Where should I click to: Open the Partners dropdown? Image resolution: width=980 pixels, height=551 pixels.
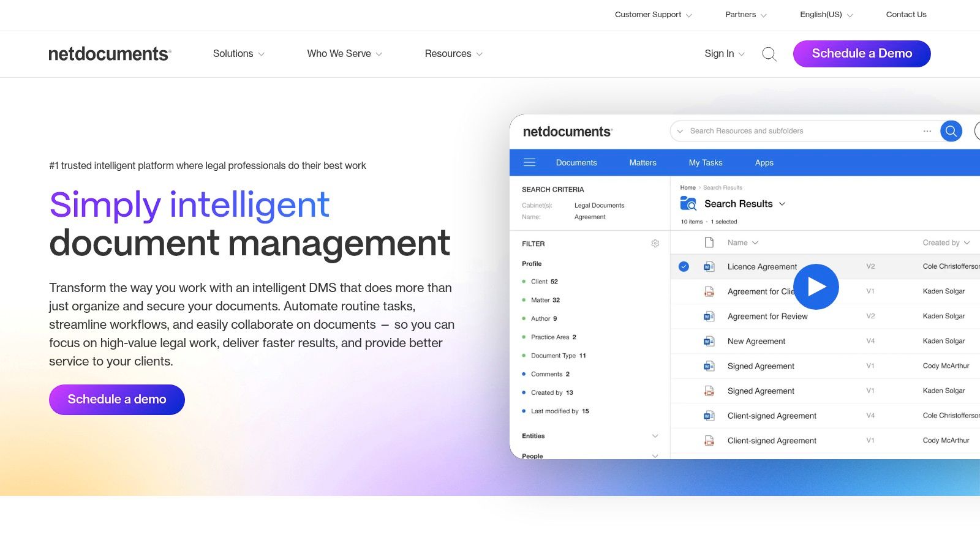pyautogui.click(x=746, y=15)
